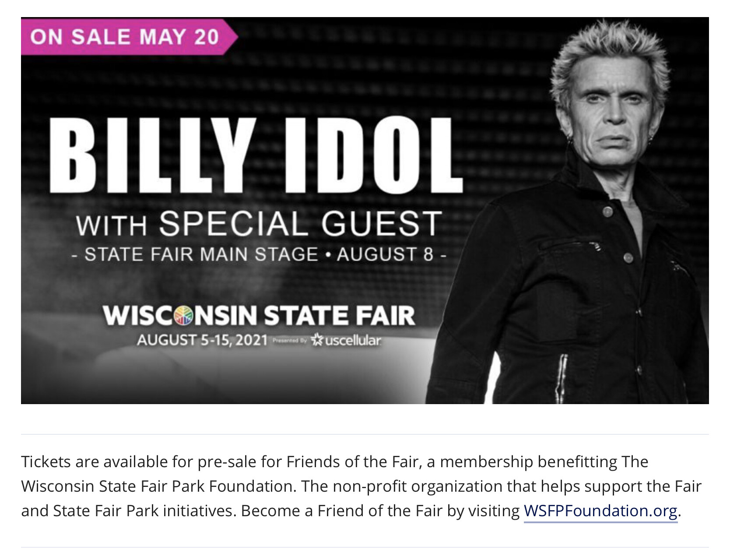Click the Friends of the Fair phrase
This screenshot has width=730, height=560.
point(352,462)
